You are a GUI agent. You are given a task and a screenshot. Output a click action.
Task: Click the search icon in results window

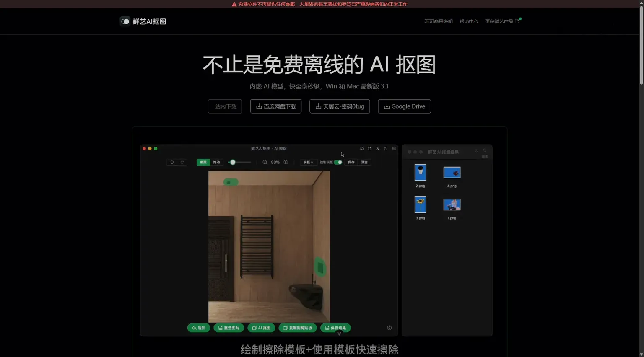485,151
